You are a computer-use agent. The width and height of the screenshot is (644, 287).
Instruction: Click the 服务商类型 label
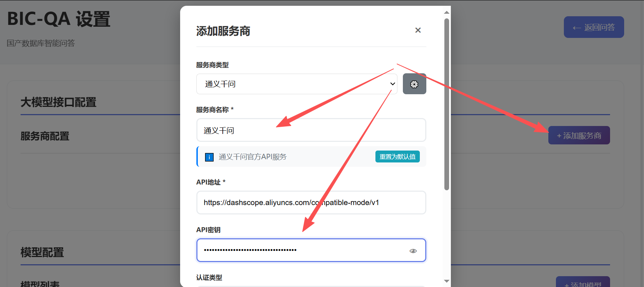click(213, 65)
